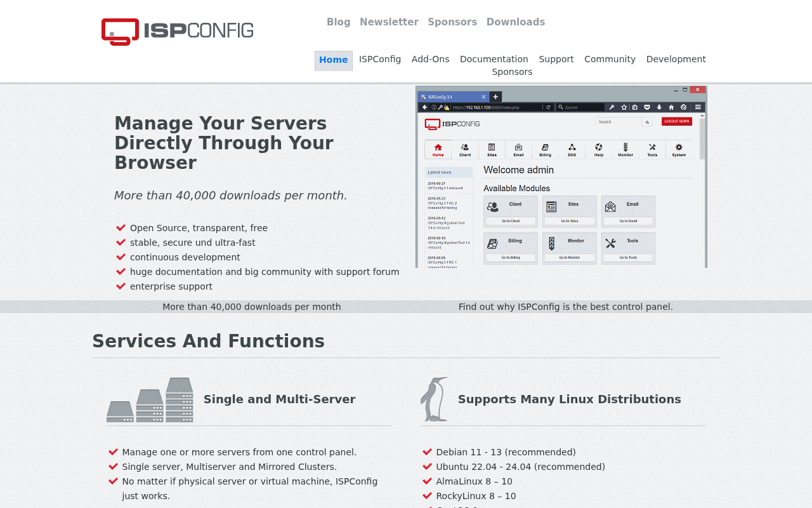Click 'Debian 11 - 13 (recommended)' item

(x=506, y=452)
